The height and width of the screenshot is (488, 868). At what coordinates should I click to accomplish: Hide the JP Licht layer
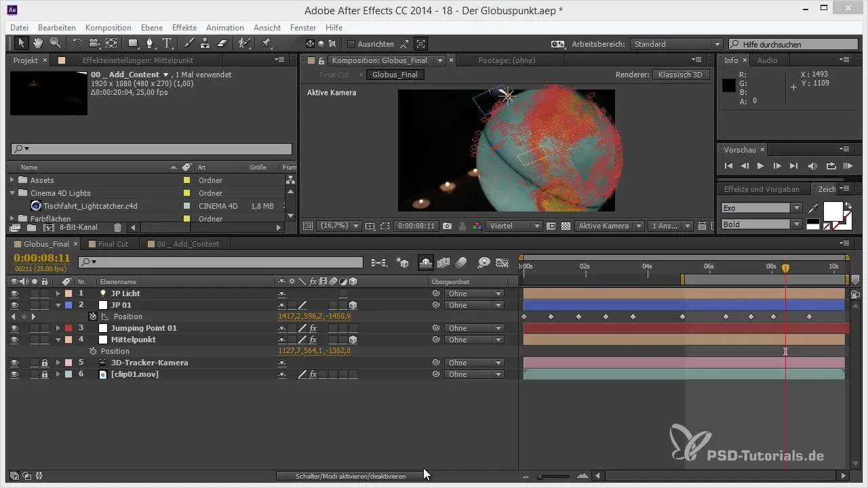point(14,293)
